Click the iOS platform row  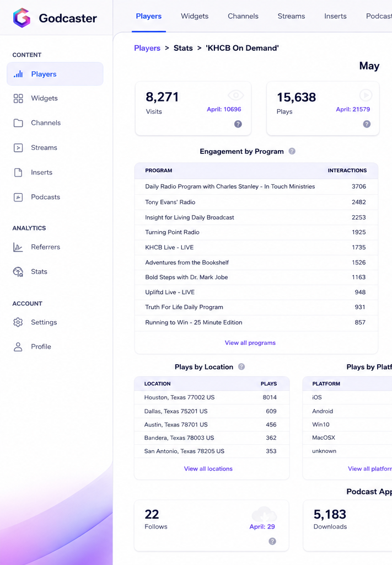(x=347, y=397)
